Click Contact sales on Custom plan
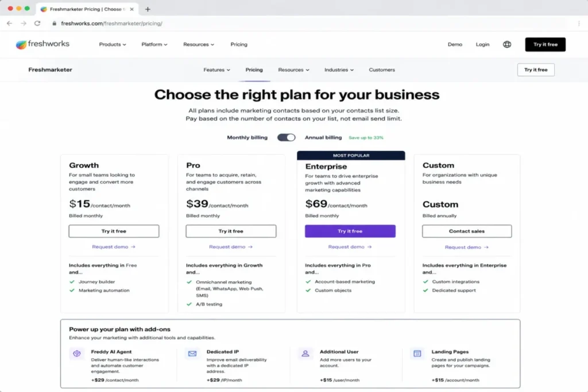The height and width of the screenshot is (392, 588). point(466,231)
